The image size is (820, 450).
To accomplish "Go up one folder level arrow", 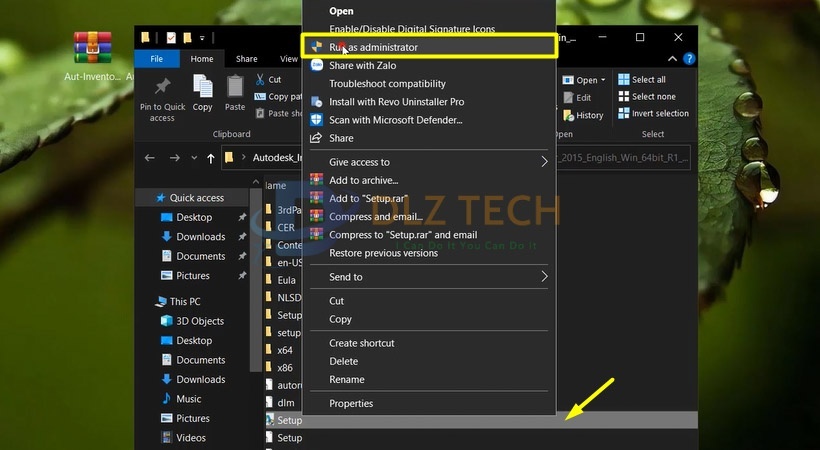I will pyautogui.click(x=211, y=158).
